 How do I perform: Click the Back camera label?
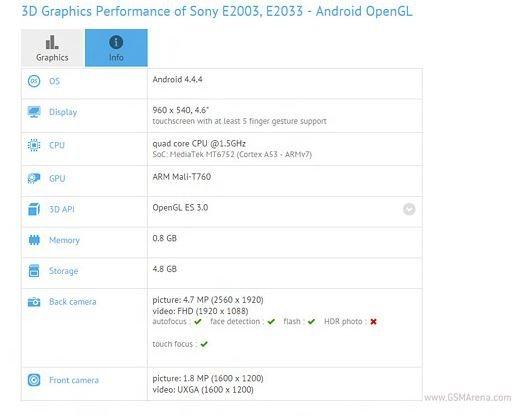point(73,302)
